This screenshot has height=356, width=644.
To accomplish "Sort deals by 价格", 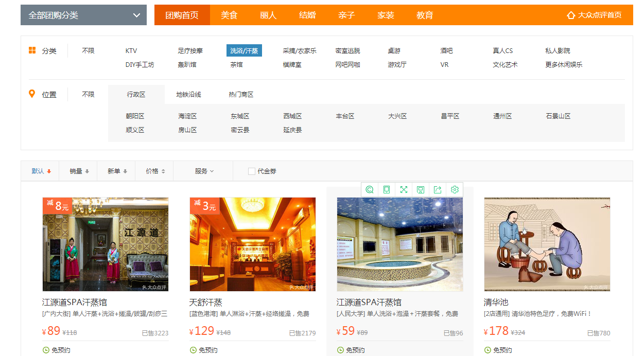I will (155, 171).
